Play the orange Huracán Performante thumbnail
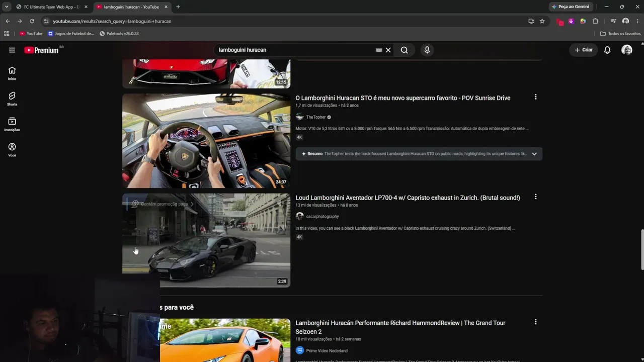Viewport: 644px width, 362px height. [x=225, y=340]
